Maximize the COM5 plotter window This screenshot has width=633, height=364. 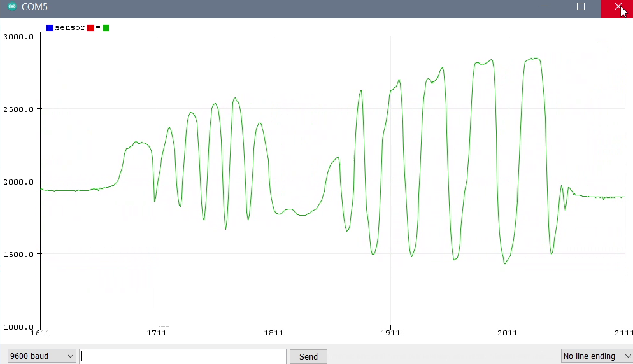(581, 6)
